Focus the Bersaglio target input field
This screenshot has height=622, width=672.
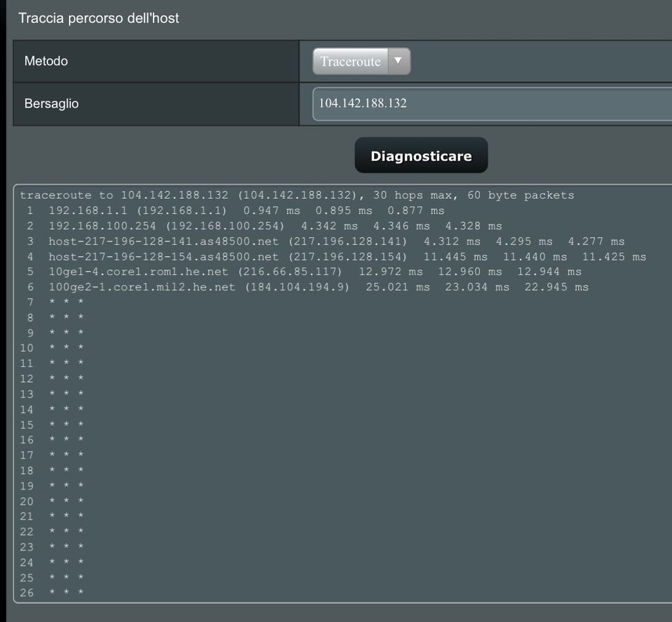pos(492,104)
